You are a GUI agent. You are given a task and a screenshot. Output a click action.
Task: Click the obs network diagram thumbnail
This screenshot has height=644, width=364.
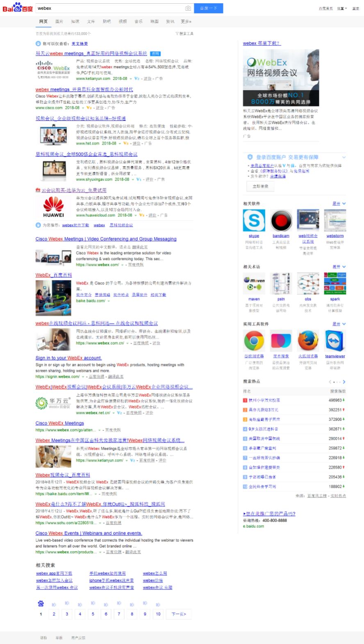coord(308,284)
